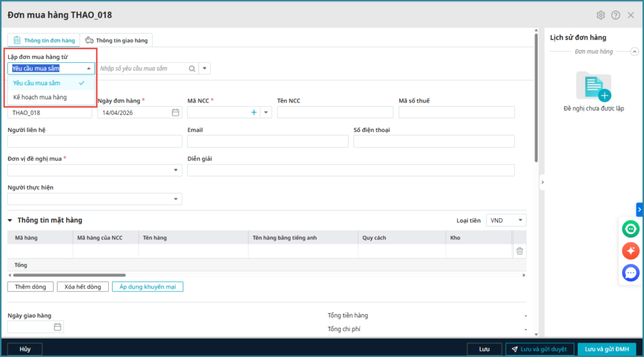
Task: Open the settings gear icon
Action: (601, 15)
